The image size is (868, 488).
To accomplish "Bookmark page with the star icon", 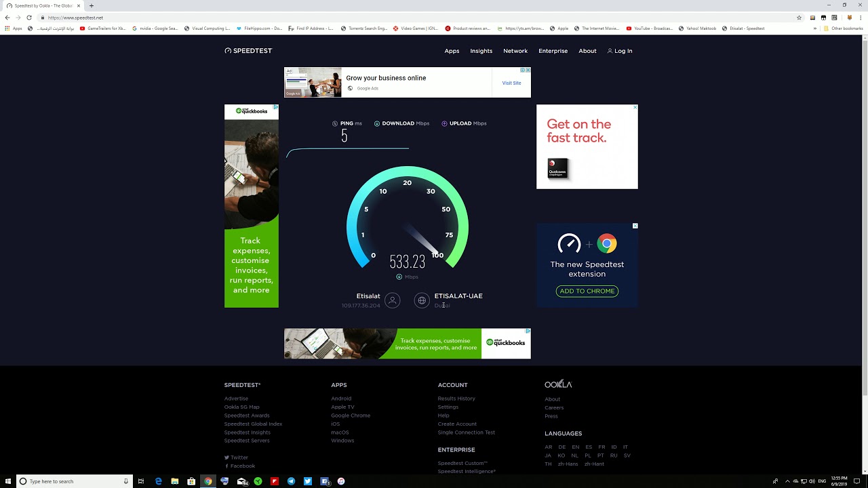I will (799, 18).
